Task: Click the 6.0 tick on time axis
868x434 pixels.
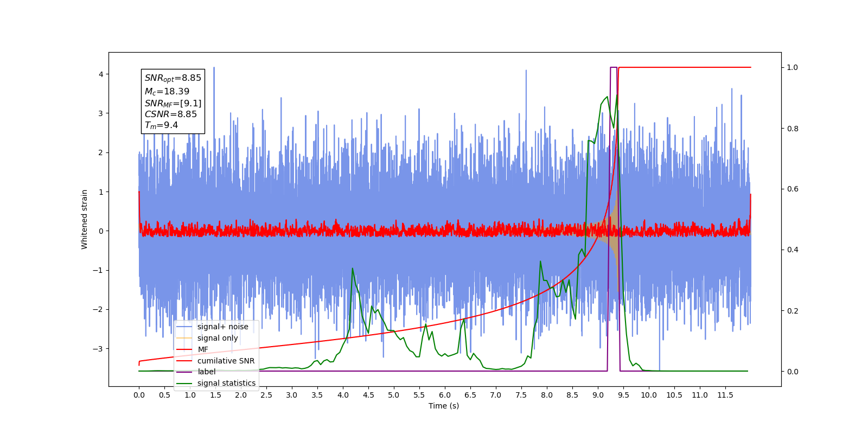Action: (445, 395)
